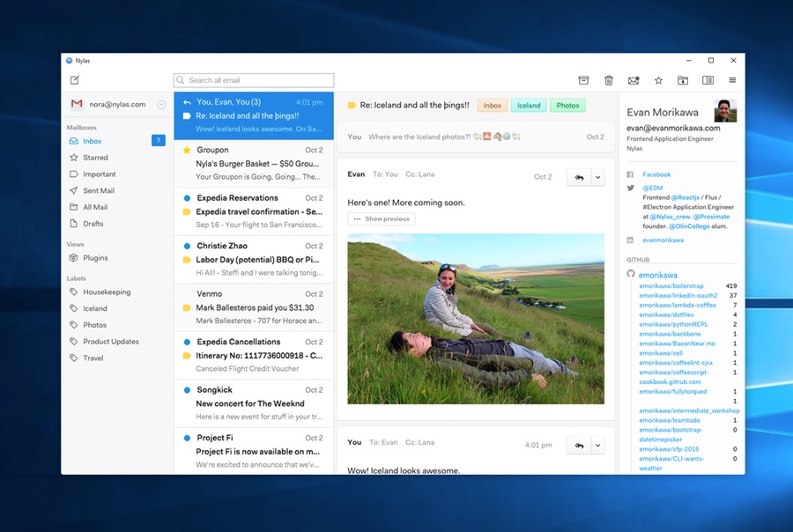Archive the open Iceland thread
The width and height of the screenshot is (793, 532).
[583, 80]
